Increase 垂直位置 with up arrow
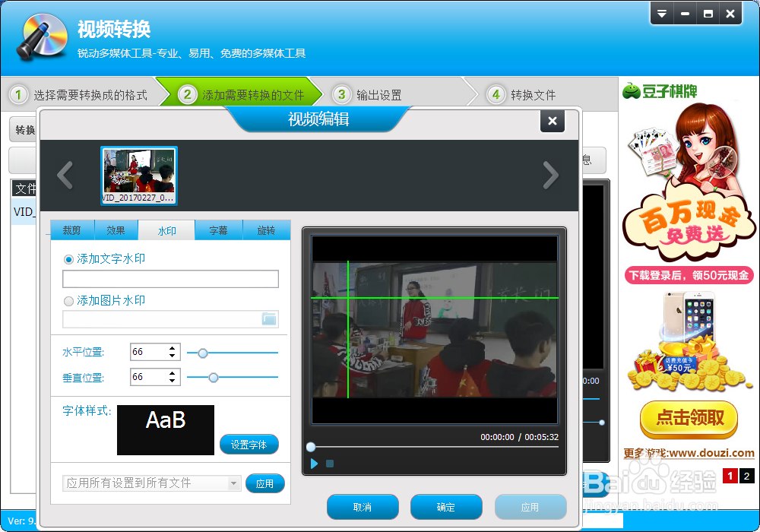The width and height of the screenshot is (760, 532). tap(172, 373)
